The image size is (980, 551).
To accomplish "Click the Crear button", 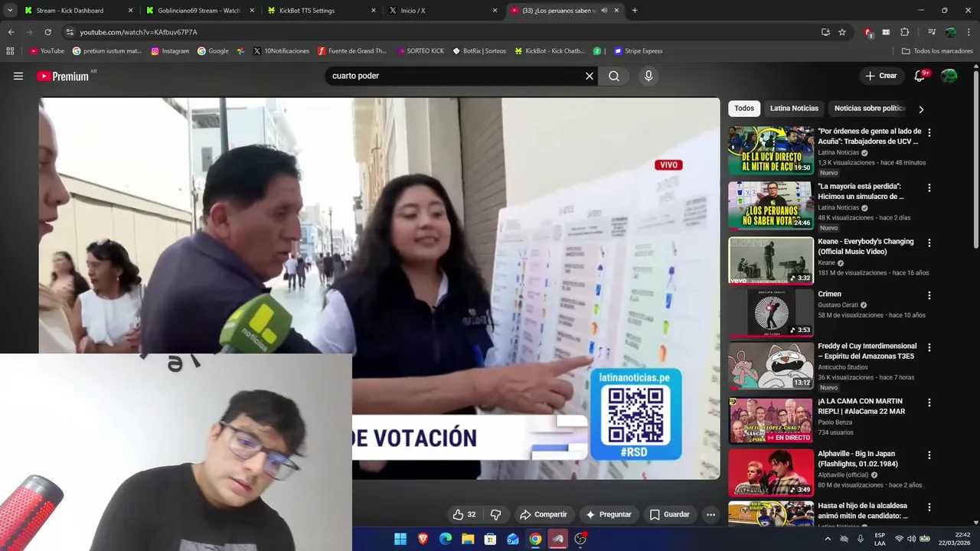I will (x=881, y=76).
